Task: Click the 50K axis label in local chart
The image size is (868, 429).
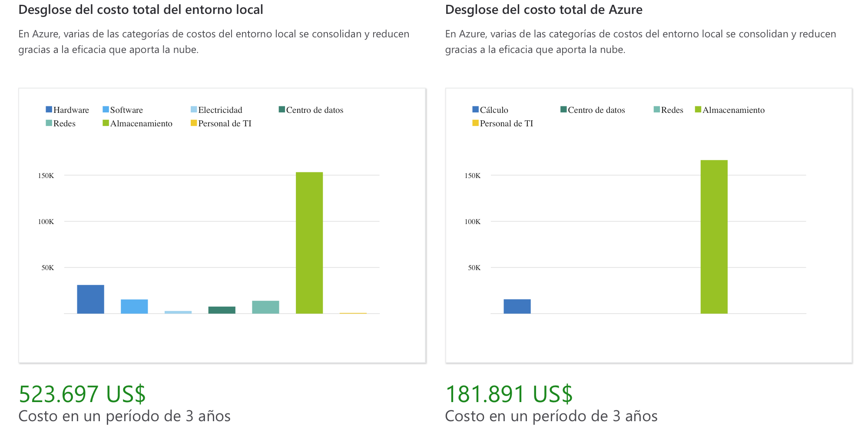Action: tap(48, 267)
